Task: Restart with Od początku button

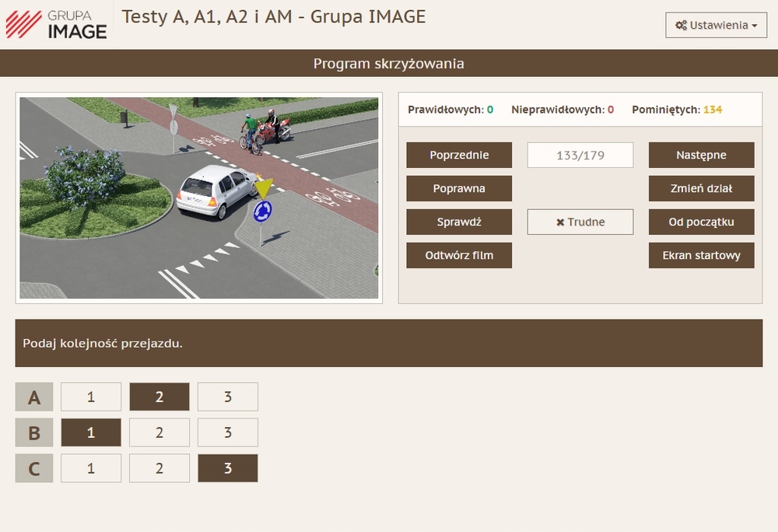Action: click(701, 222)
